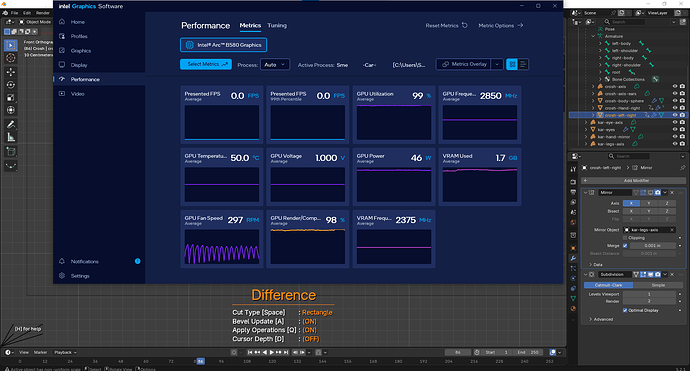Select the Select Box tool in Blender
The image size is (690, 371).
click(11, 45)
